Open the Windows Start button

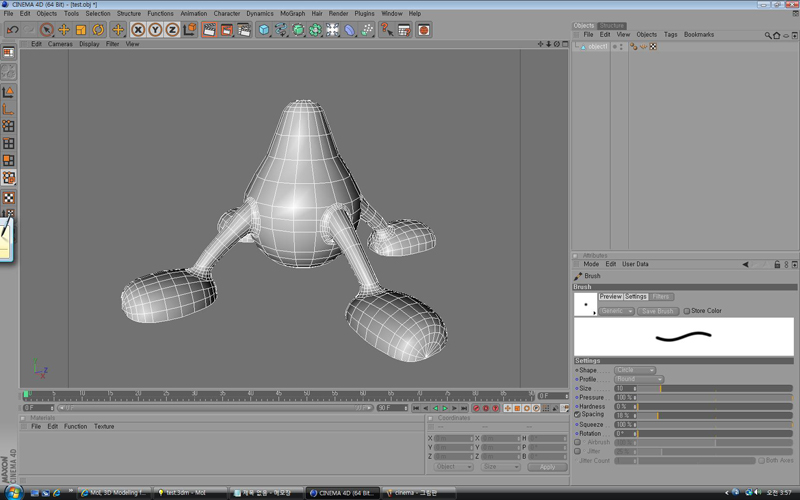[x=13, y=492]
